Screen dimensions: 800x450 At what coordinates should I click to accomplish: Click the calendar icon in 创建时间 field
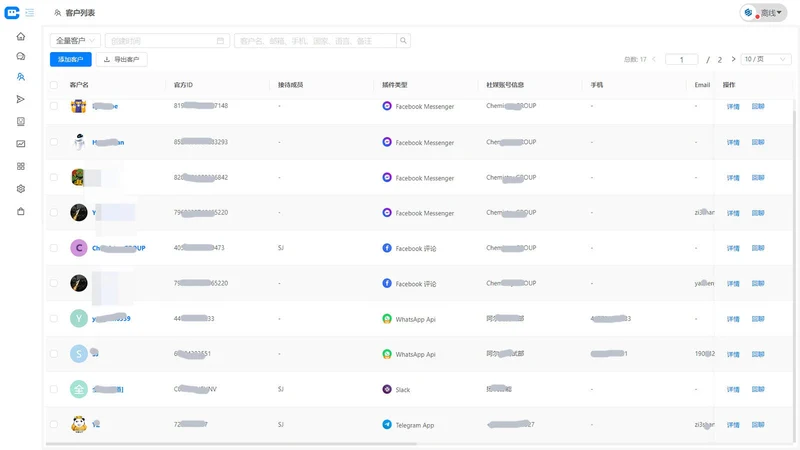pos(220,41)
